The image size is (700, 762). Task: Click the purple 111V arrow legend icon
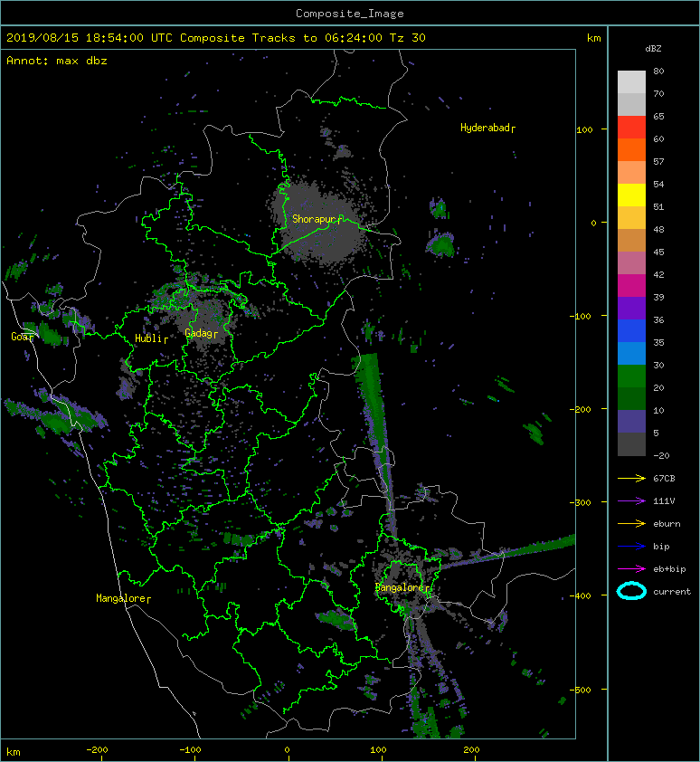[631, 501]
